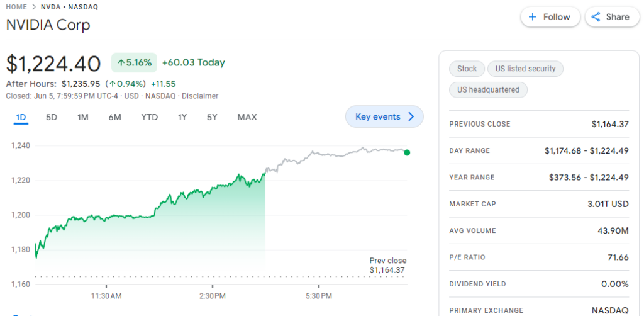Click the MARKET CAP label
644x316 pixels.
click(472, 204)
